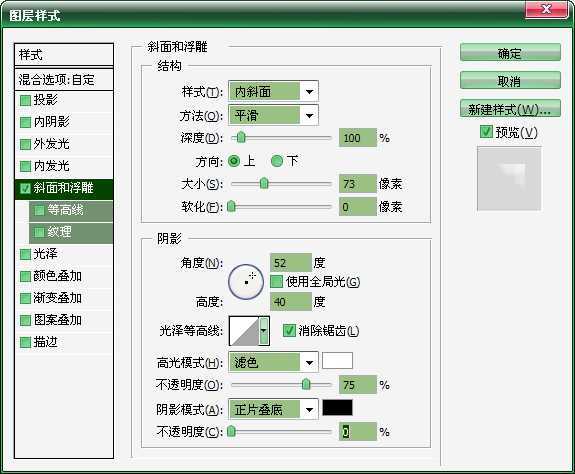Open the gloss contour thumbnail picker

pyautogui.click(x=249, y=331)
